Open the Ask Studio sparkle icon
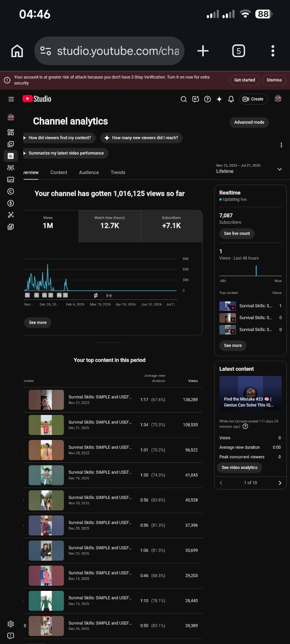 (x=219, y=99)
